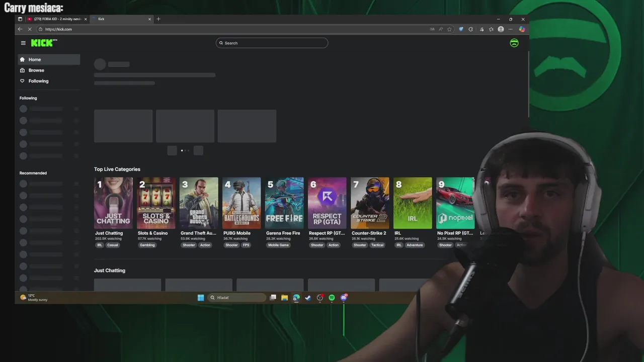Open the Just Chatting section heading
Image resolution: width=644 pixels, height=362 pixels.
tap(110, 270)
